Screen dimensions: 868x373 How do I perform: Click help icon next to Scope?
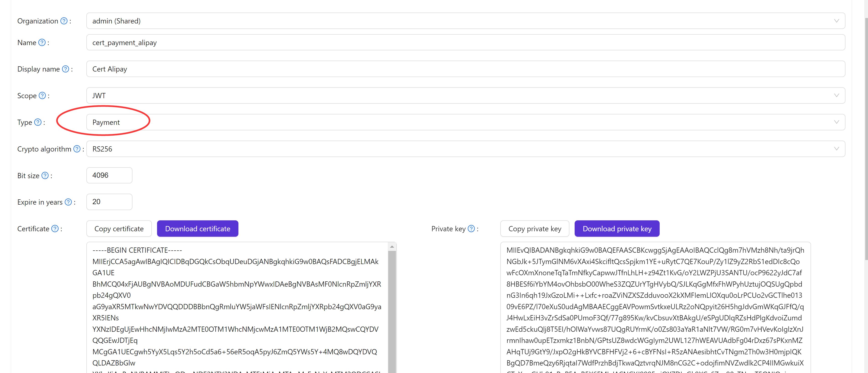click(x=42, y=96)
